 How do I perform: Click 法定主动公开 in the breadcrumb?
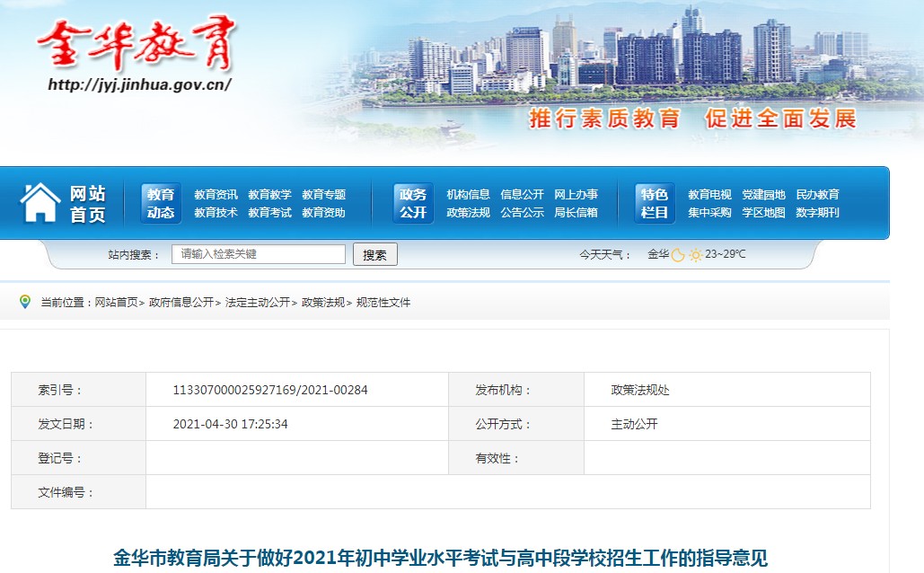click(x=258, y=303)
